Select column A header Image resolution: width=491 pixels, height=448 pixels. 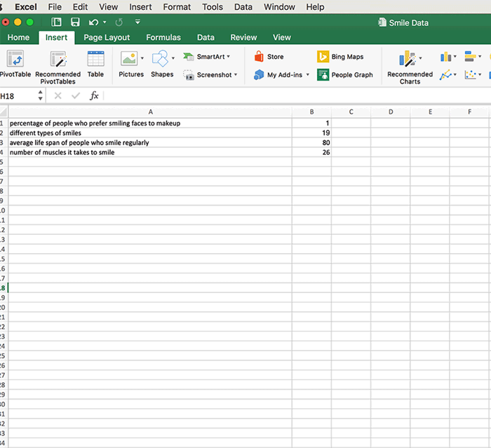click(x=150, y=111)
